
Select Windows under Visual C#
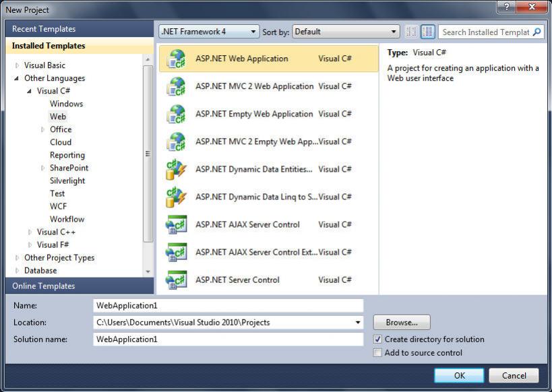click(67, 104)
